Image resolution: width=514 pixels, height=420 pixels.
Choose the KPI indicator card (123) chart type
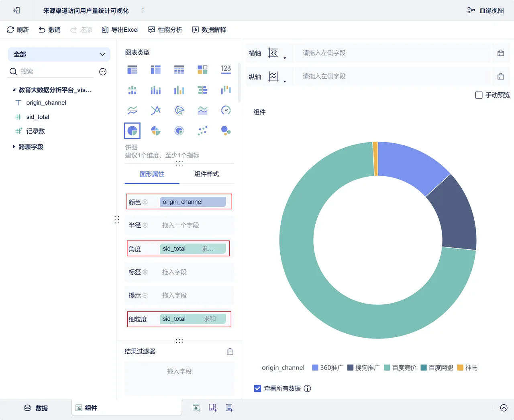coord(226,69)
